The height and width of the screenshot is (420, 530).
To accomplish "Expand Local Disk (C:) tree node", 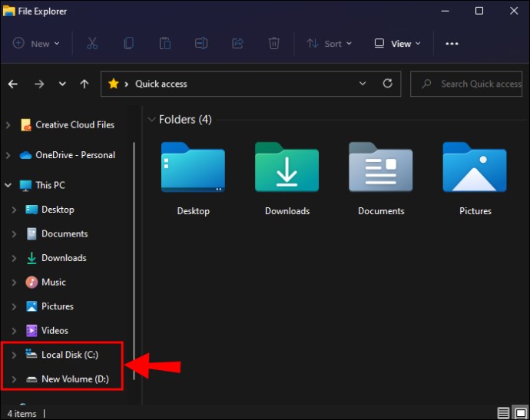I will click(x=14, y=355).
